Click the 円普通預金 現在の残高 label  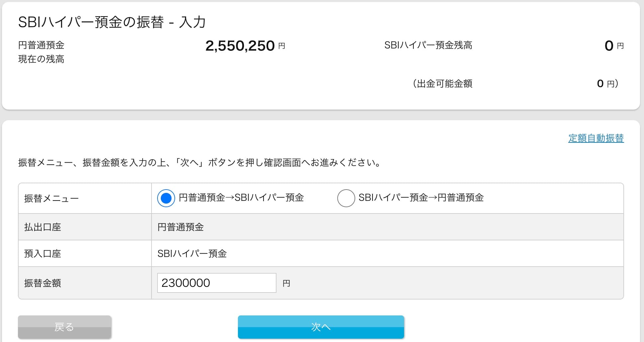pos(41,52)
